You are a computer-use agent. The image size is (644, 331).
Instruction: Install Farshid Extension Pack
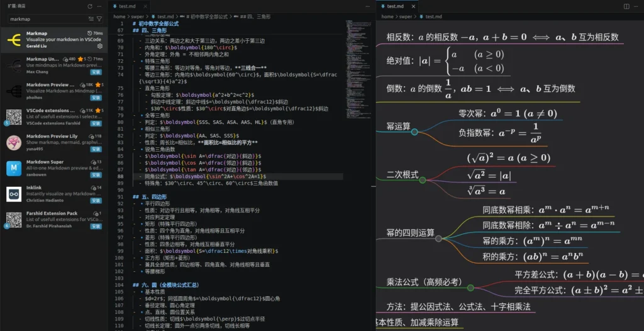[96, 226]
